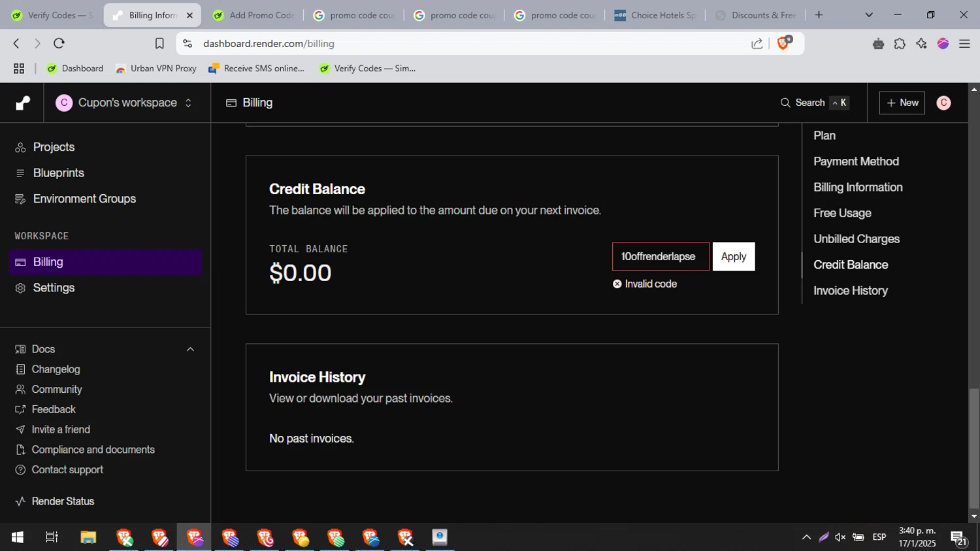Open Projects in the sidebar

(x=54, y=147)
